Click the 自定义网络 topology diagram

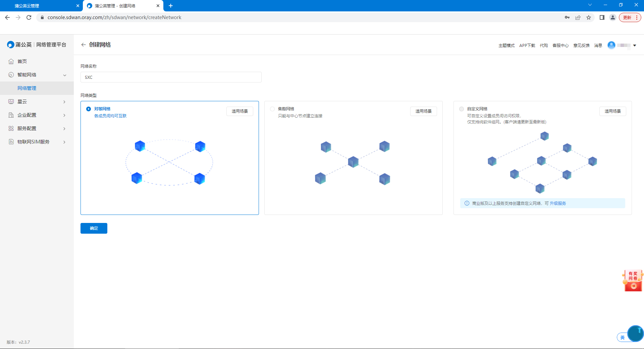pyautogui.click(x=542, y=162)
